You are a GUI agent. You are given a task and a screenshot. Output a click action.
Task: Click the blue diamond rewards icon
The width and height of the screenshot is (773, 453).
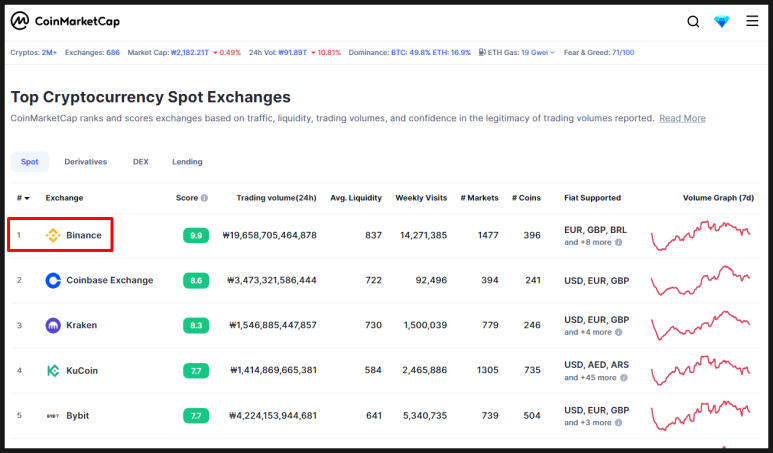[x=722, y=21]
